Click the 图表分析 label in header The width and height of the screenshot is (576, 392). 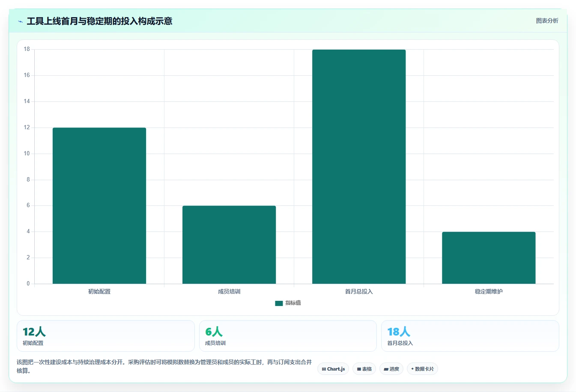tap(547, 21)
